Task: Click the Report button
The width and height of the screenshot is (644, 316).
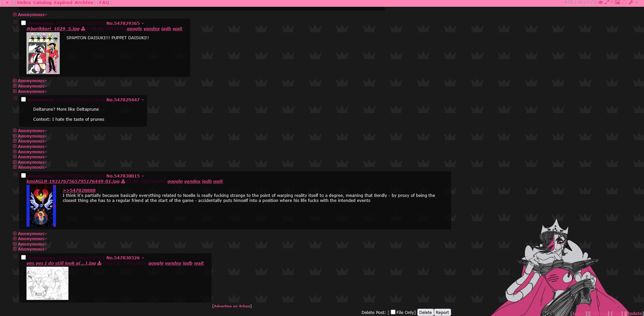Action: click(442, 312)
